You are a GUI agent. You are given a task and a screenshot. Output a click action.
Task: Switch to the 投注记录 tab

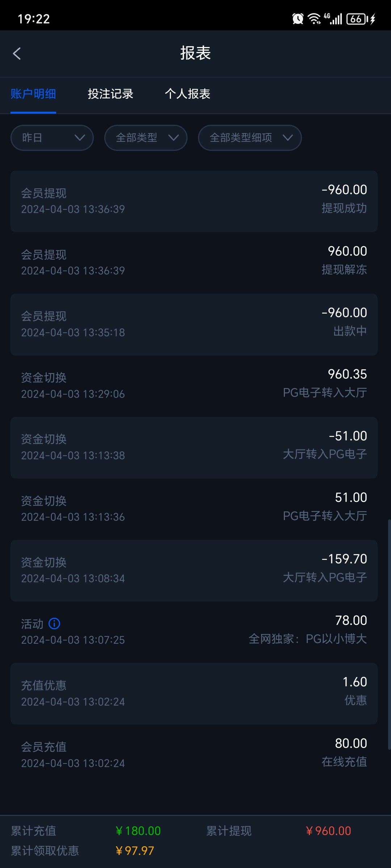[110, 94]
